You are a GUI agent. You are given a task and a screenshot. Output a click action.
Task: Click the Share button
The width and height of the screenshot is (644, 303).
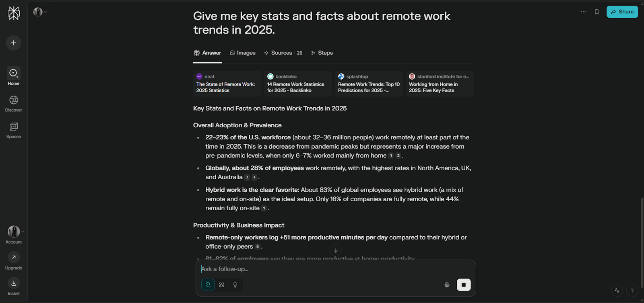(x=622, y=12)
